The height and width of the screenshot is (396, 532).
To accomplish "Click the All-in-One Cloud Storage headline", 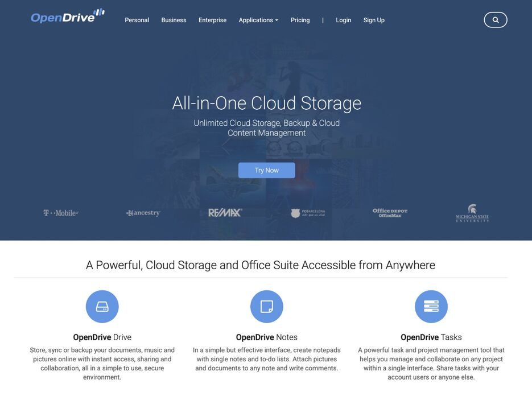I will (267, 103).
